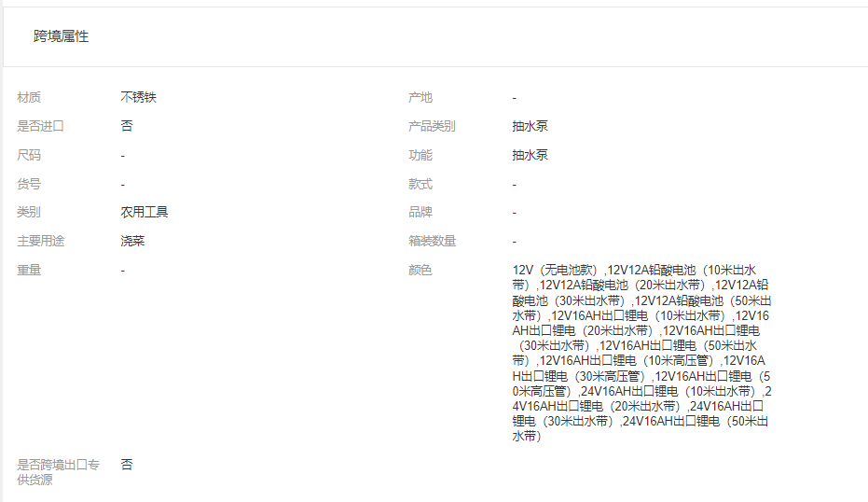The height and width of the screenshot is (502, 868).
Task: Click the 类别 attribute label
Action: point(29,212)
